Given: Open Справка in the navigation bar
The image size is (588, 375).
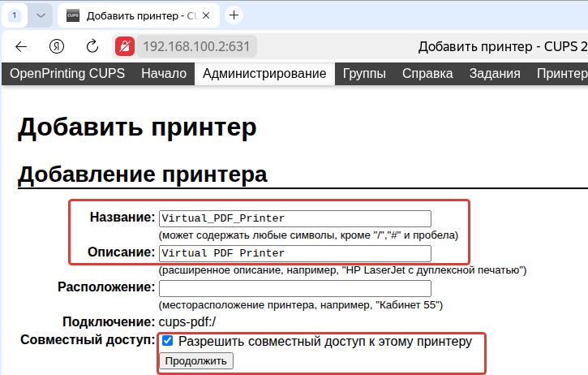Looking at the screenshot, I should point(427,74).
